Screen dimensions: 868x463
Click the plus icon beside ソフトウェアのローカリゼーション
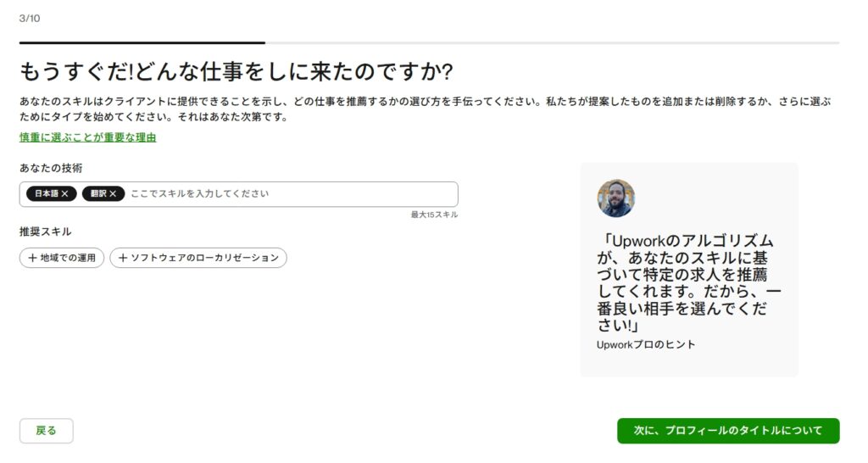coord(123,258)
